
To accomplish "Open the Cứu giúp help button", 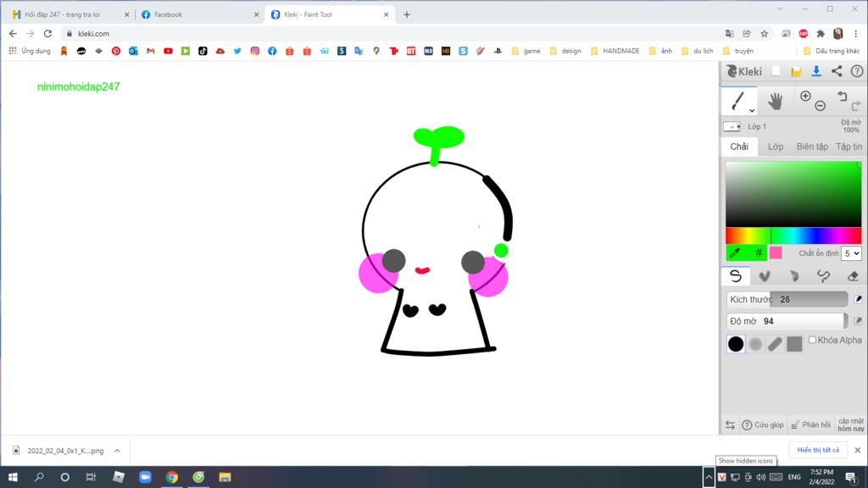I will coord(763,425).
